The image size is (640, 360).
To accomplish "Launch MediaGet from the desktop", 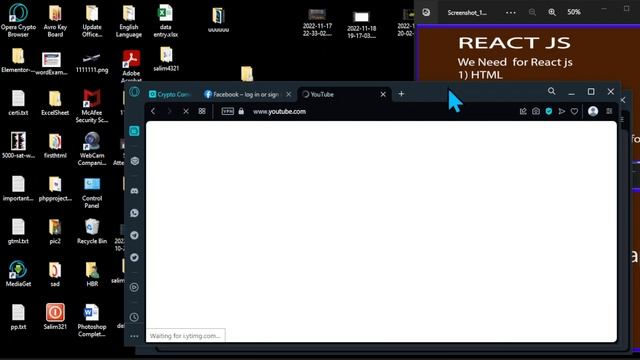I will coord(18,273).
